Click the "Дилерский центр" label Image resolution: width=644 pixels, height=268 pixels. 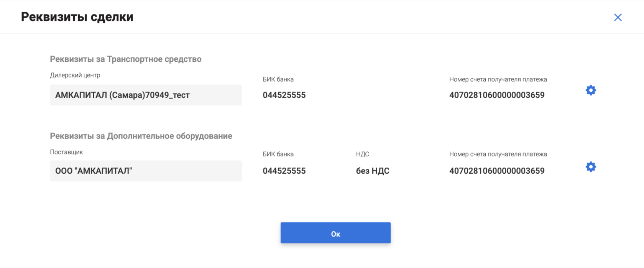coord(75,75)
